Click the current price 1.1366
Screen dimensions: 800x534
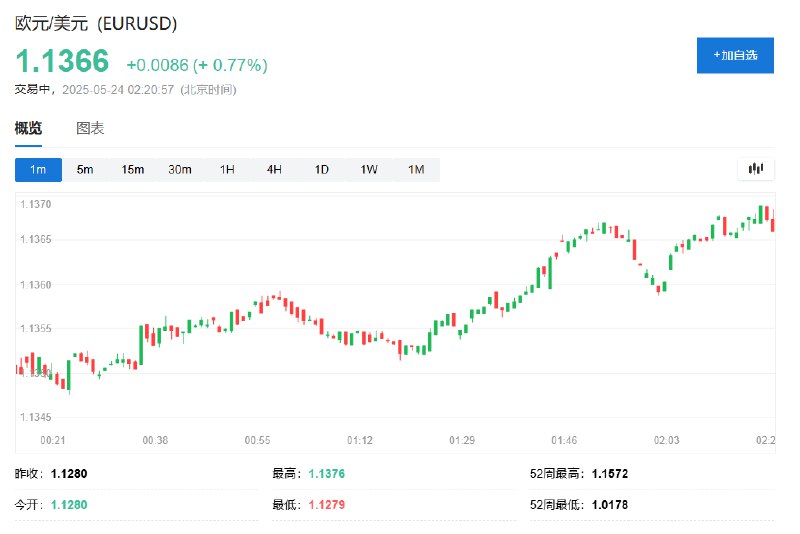coord(62,61)
